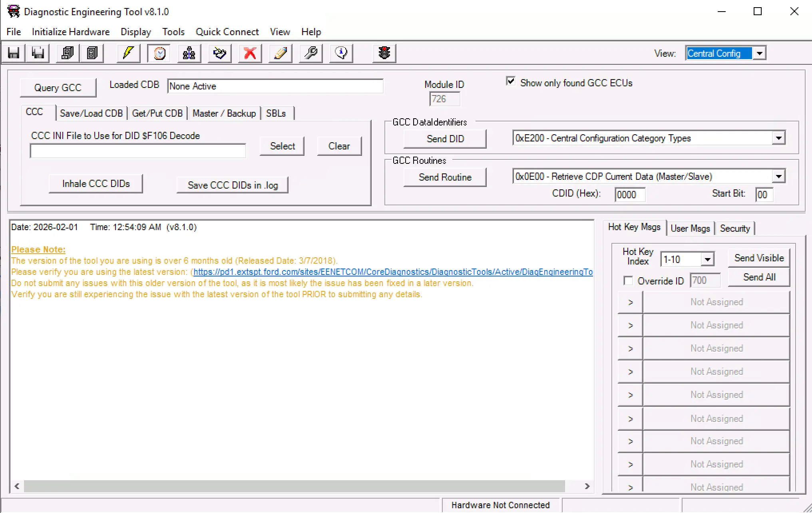This screenshot has height=513, width=812.
Task: Click the red X toolbar icon
Action: [250, 53]
